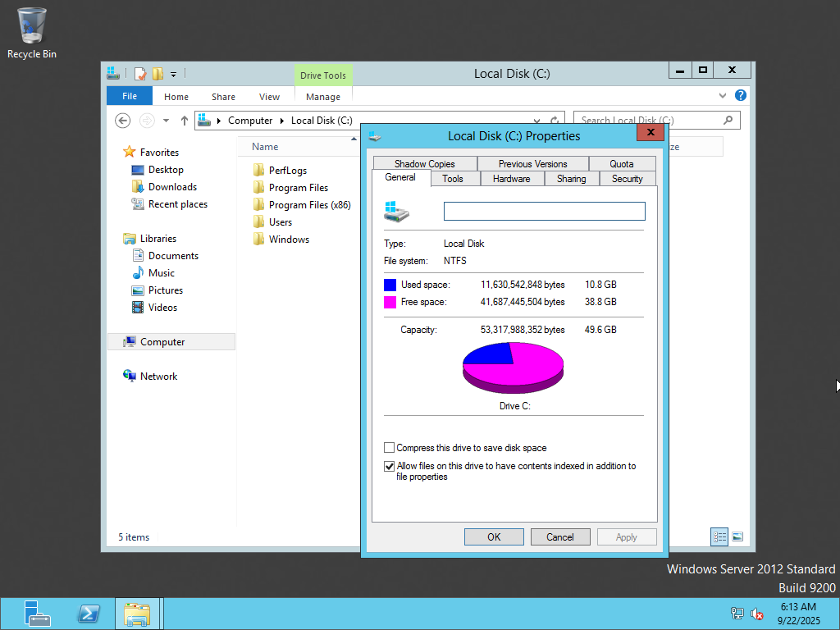Image resolution: width=840 pixels, height=630 pixels.
Task: Go back using the Back arrow
Action: [x=122, y=121]
